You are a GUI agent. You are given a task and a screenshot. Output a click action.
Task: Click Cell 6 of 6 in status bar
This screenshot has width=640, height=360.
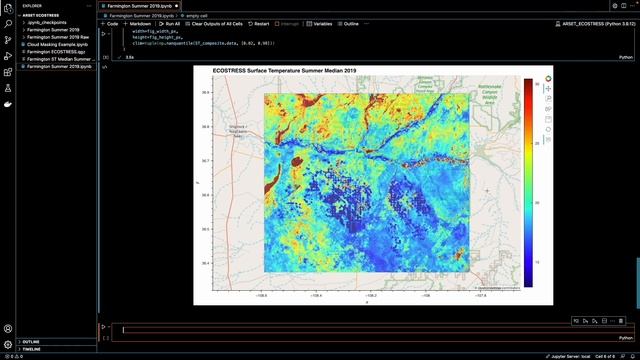click(x=605, y=356)
